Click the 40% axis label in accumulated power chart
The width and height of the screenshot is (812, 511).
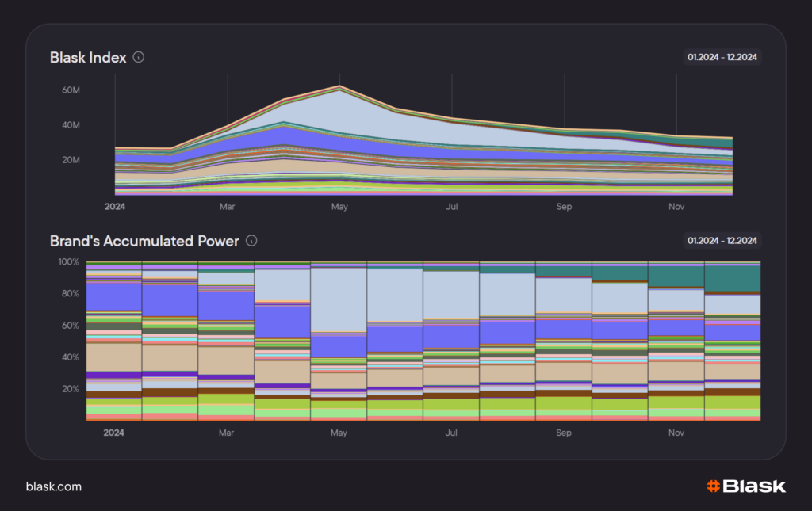[x=71, y=357]
